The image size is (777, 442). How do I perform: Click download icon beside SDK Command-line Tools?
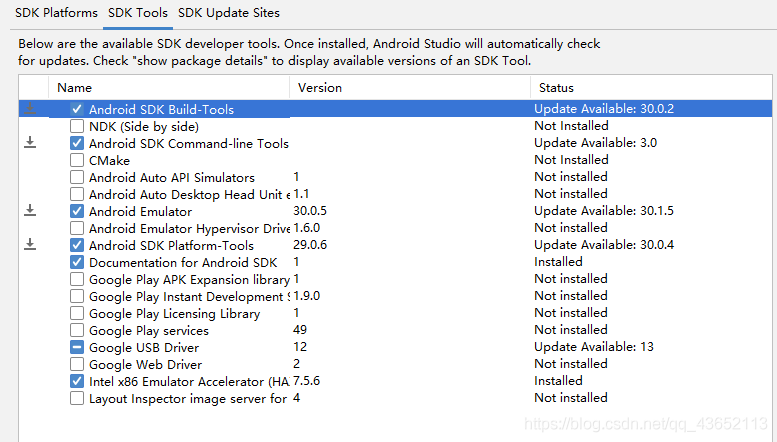pos(30,143)
